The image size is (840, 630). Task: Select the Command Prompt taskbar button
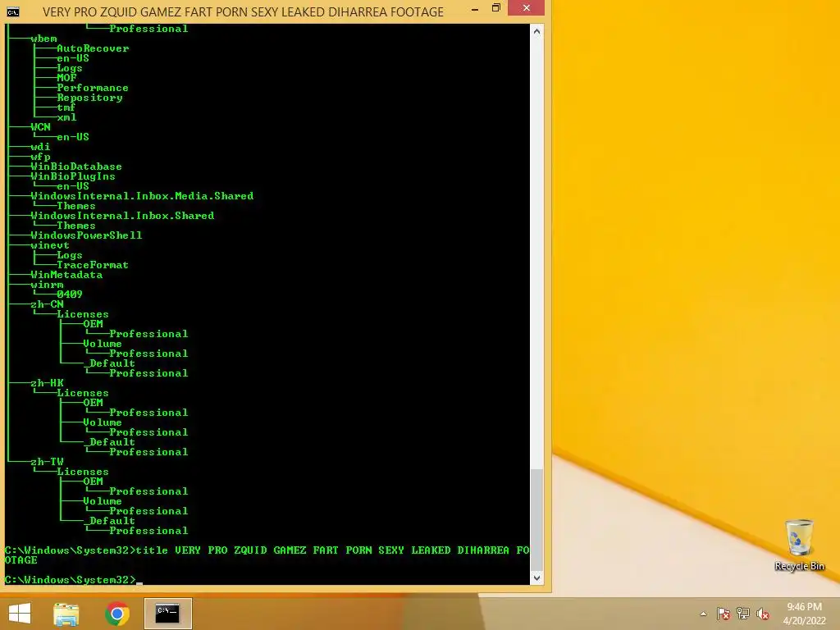pyautogui.click(x=167, y=614)
